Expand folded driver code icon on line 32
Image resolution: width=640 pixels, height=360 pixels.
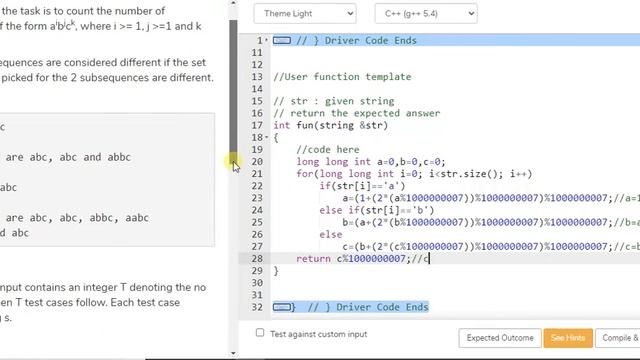tap(282, 307)
